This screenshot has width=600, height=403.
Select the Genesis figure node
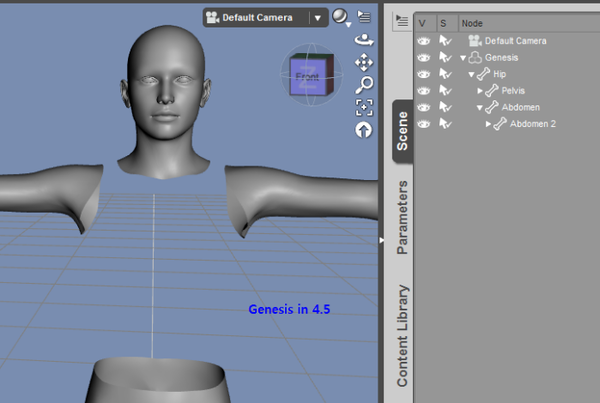point(501,57)
